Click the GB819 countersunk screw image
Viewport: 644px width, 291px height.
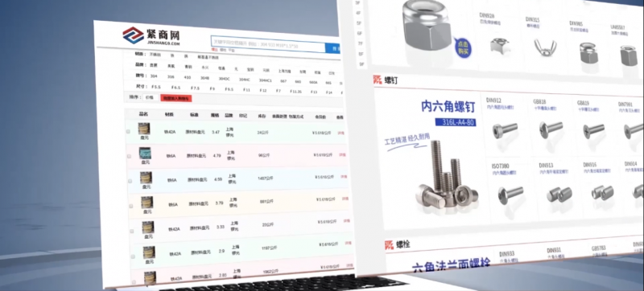593,131
